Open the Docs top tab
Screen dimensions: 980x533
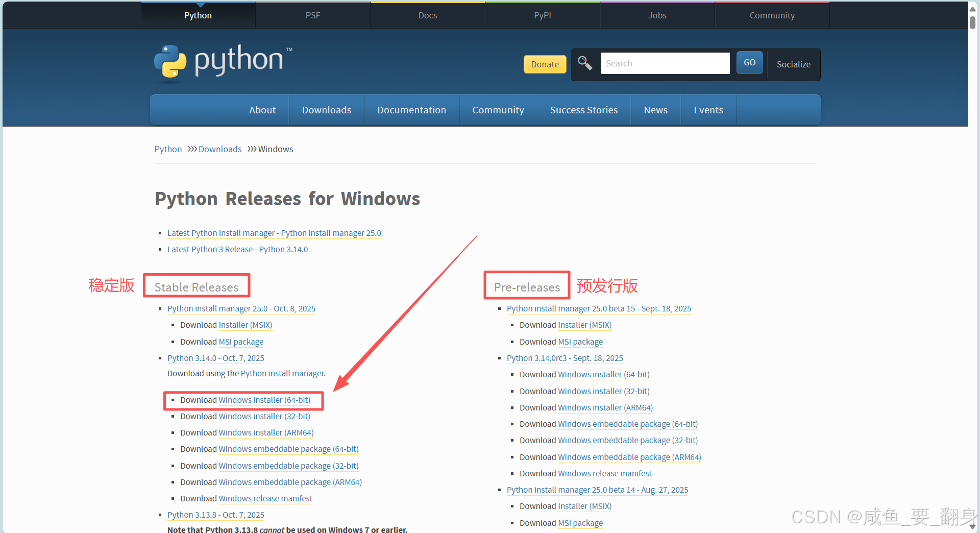pos(428,15)
